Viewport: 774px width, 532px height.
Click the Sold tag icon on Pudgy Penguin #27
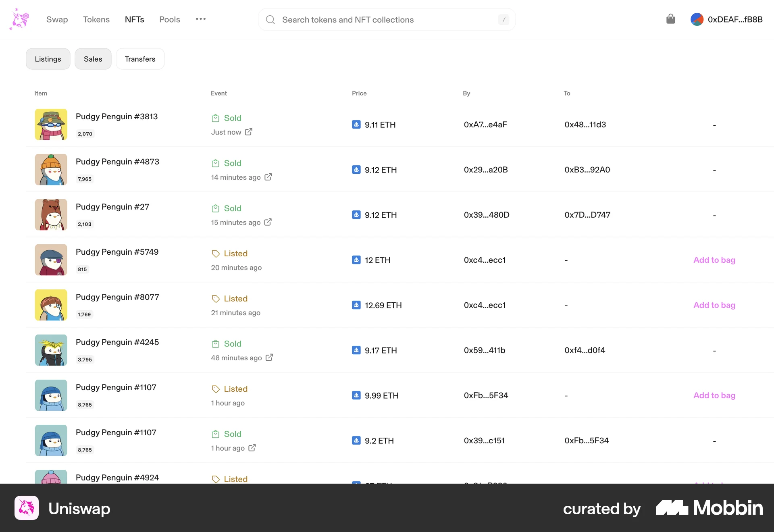[x=215, y=208]
